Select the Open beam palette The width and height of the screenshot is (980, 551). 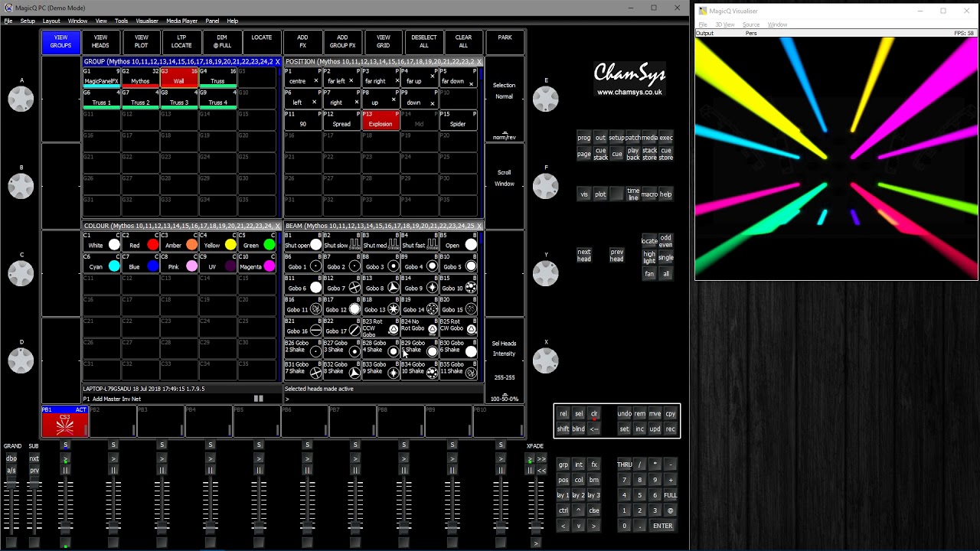click(x=459, y=242)
